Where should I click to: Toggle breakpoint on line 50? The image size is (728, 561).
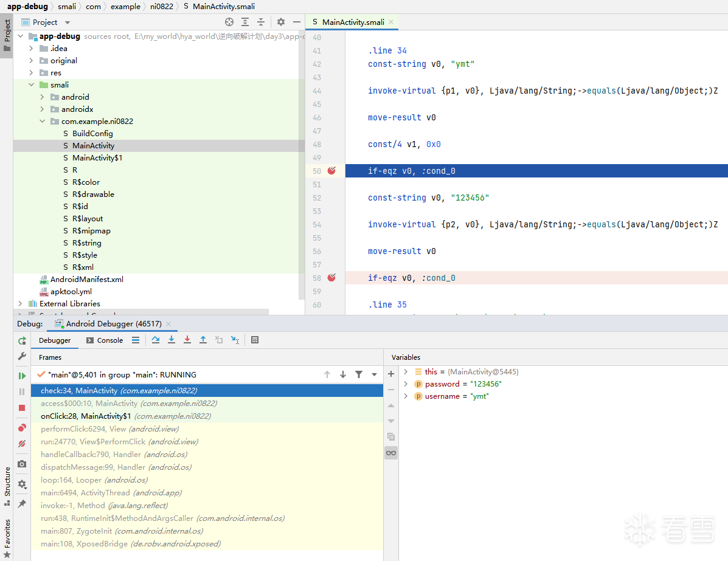331,171
